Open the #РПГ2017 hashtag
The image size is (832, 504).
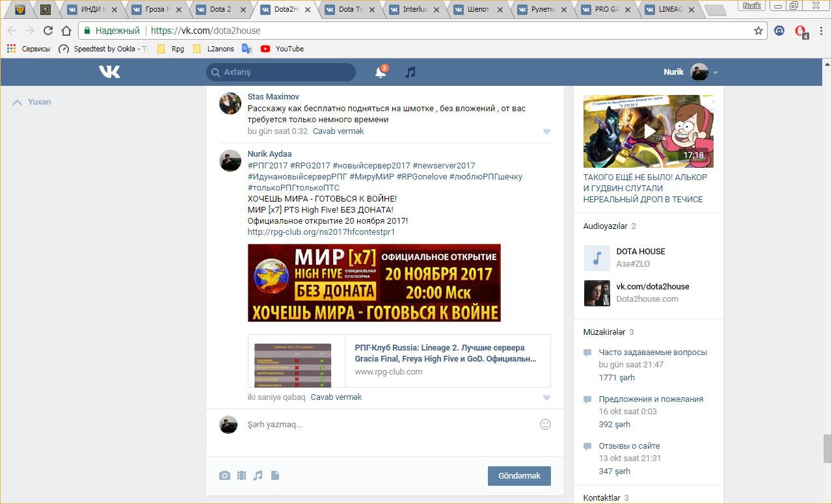click(267, 166)
